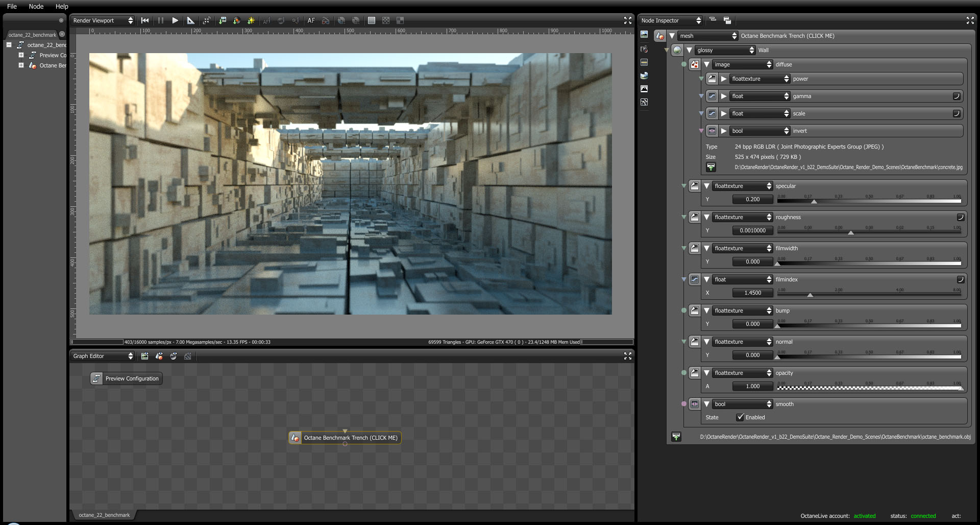Open the Help menu
The height and width of the screenshot is (525, 980).
point(62,6)
